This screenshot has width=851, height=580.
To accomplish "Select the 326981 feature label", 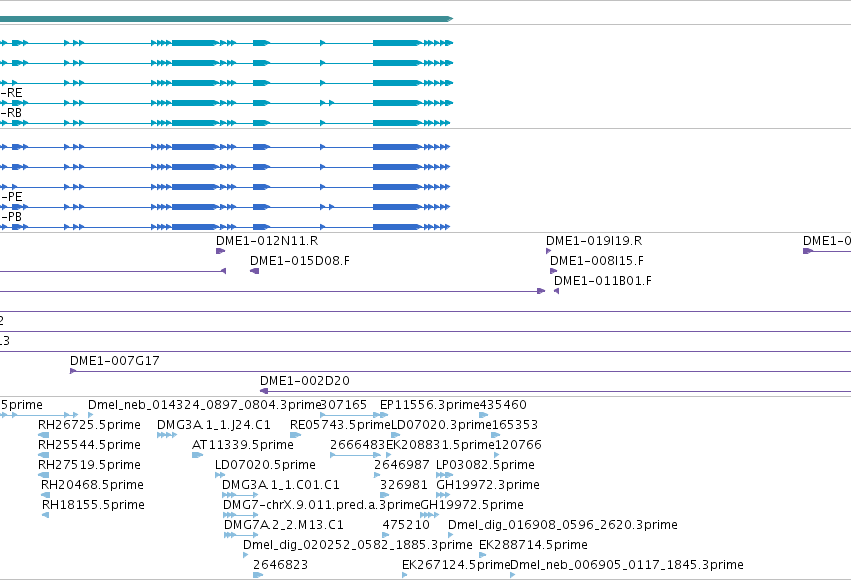I will click(403, 485).
